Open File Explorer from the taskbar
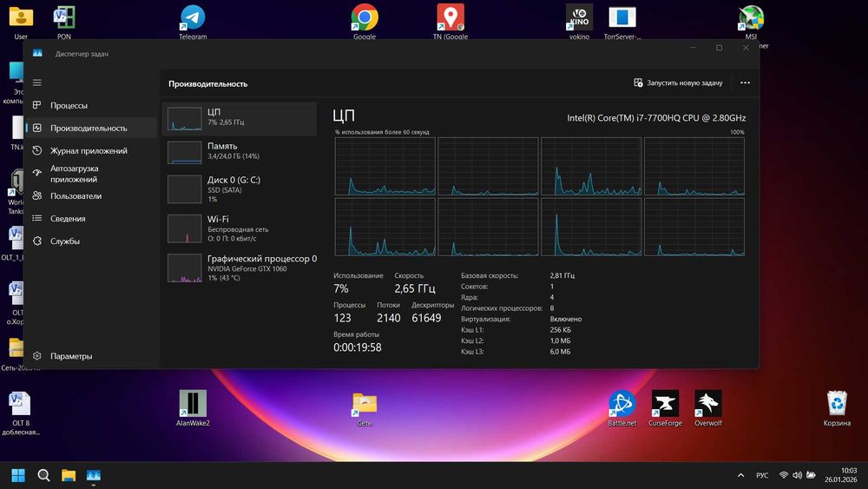This screenshot has width=868, height=489. (x=69, y=475)
